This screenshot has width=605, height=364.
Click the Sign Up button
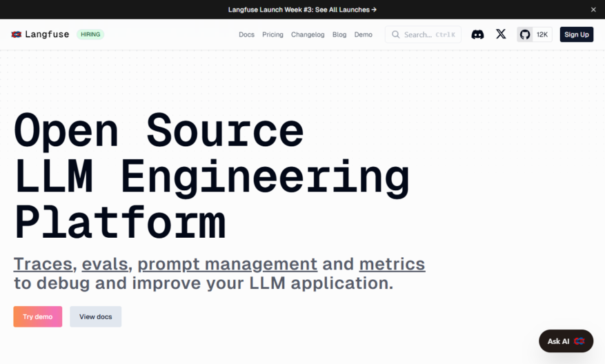[577, 34]
